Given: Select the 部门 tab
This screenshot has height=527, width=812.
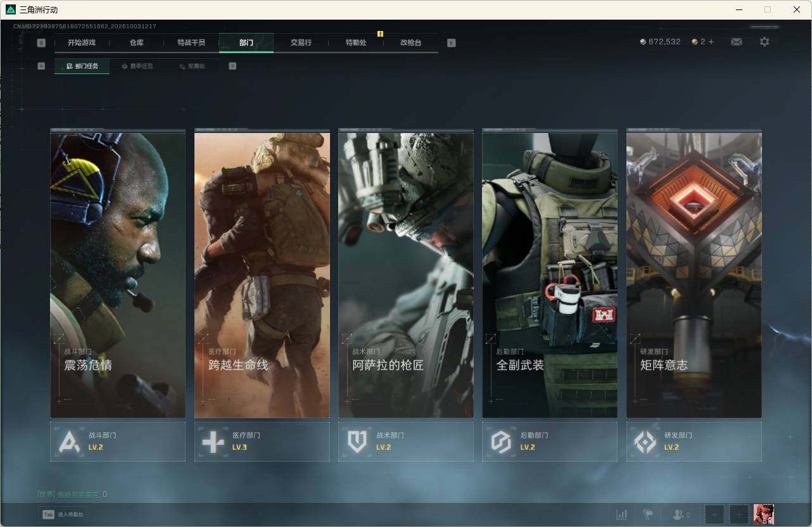Looking at the screenshot, I should pyautogui.click(x=246, y=42).
